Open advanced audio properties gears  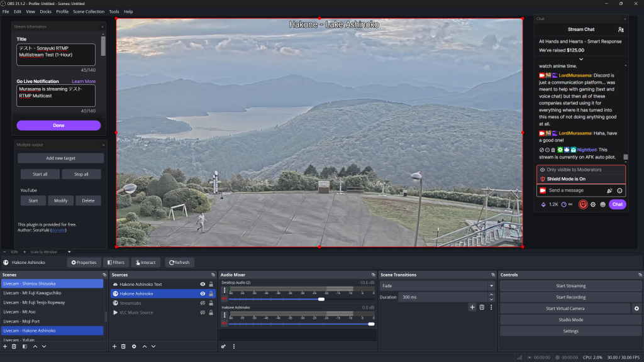223,346
